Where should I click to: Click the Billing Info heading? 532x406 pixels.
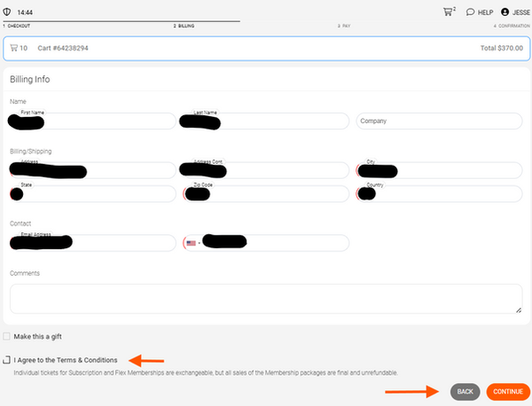coord(30,80)
